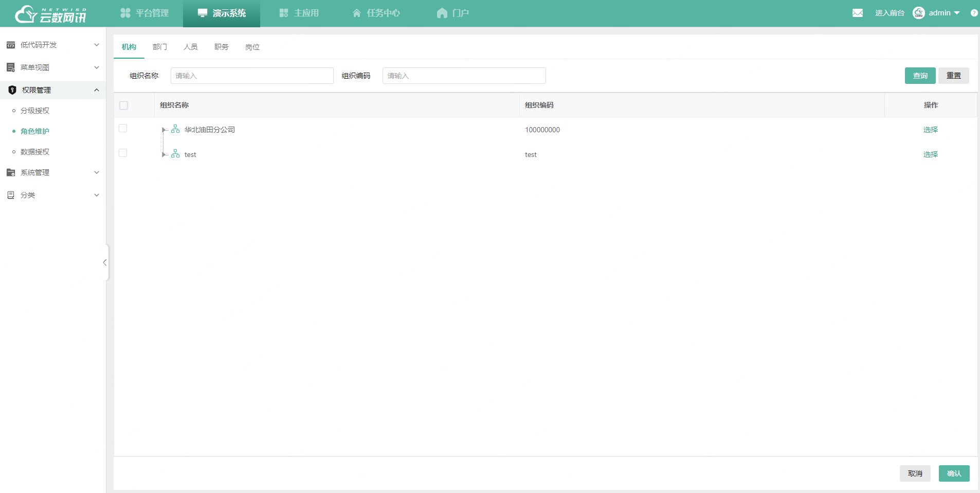Image resolution: width=980 pixels, height=493 pixels.
Task: Toggle the select-all checkbox in table header
Action: click(x=123, y=105)
